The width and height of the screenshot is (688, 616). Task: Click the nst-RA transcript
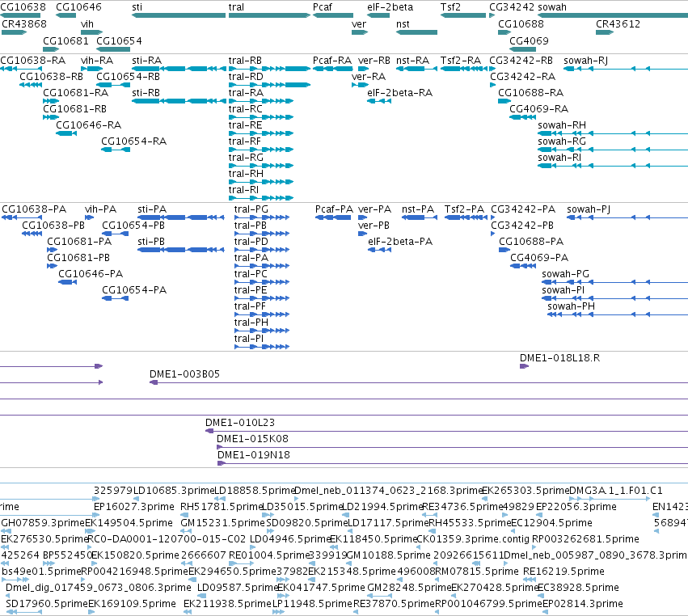click(x=416, y=69)
